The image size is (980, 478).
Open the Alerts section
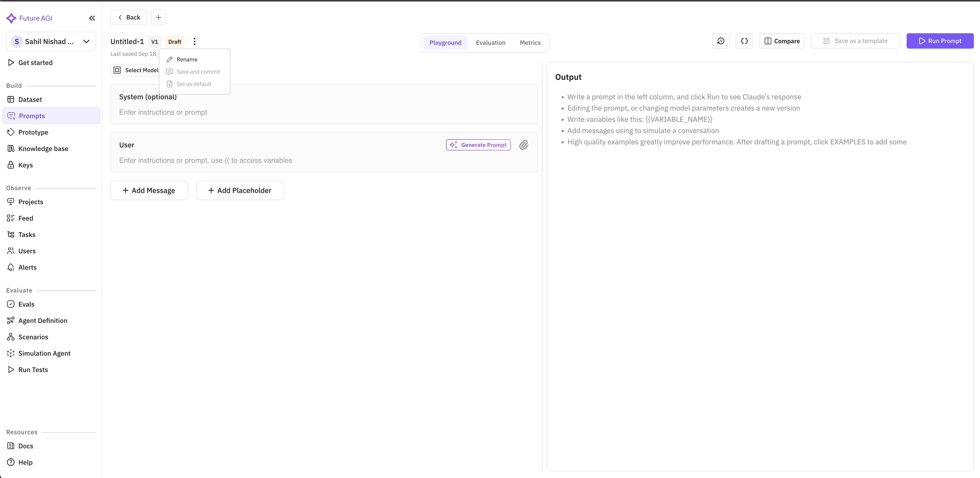[27, 267]
